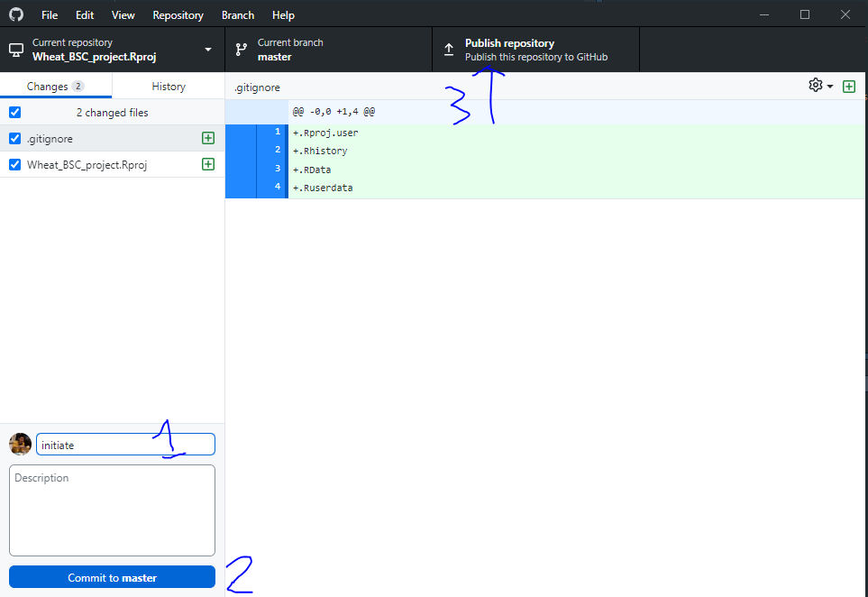The height and width of the screenshot is (597, 868).
Task: Open the Branch menu
Action: click(x=238, y=15)
